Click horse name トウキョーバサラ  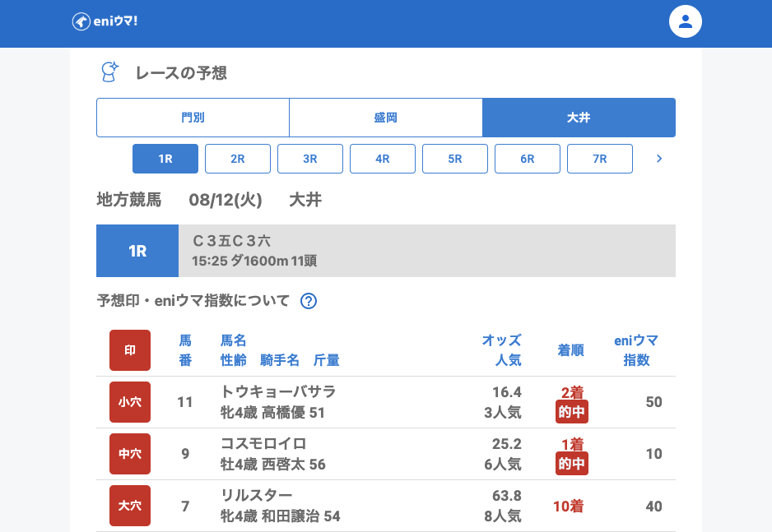278,391
